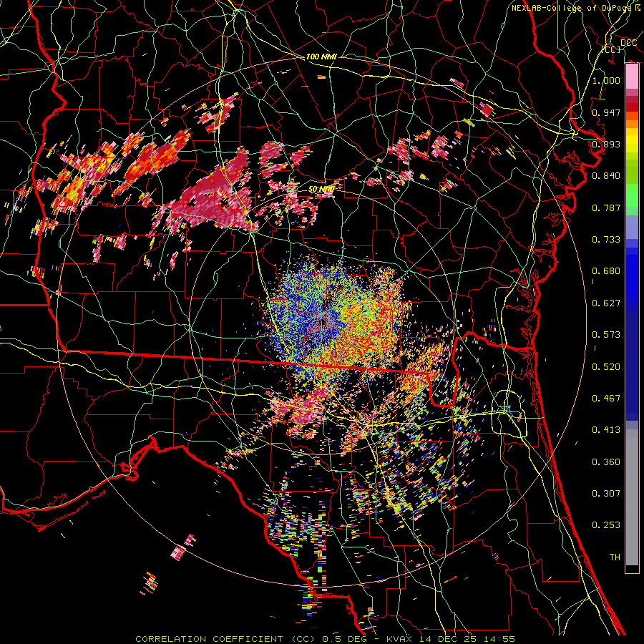Select the 0.893 legend value
This screenshot has height=644, width=644.
pyautogui.click(x=606, y=144)
